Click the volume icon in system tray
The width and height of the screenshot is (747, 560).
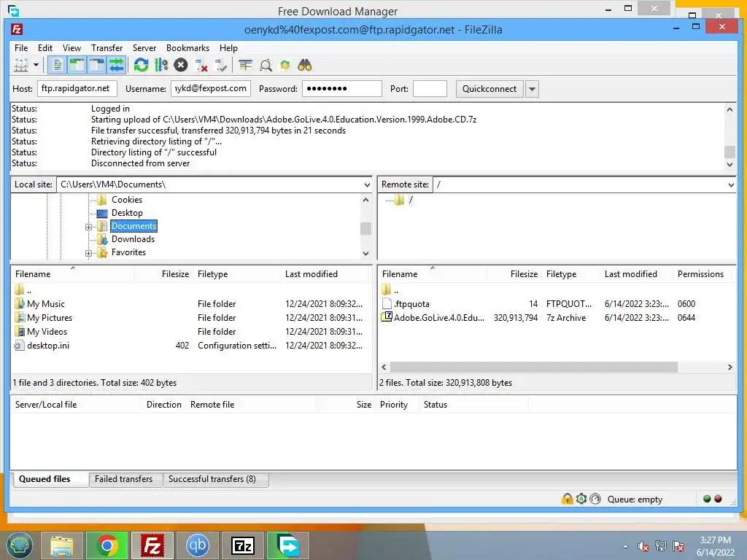[643, 547]
